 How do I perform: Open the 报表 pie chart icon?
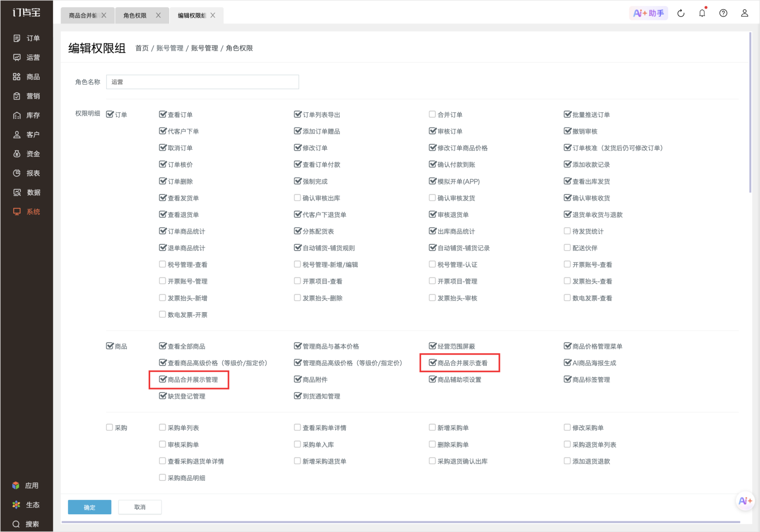click(x=17, y=173)
